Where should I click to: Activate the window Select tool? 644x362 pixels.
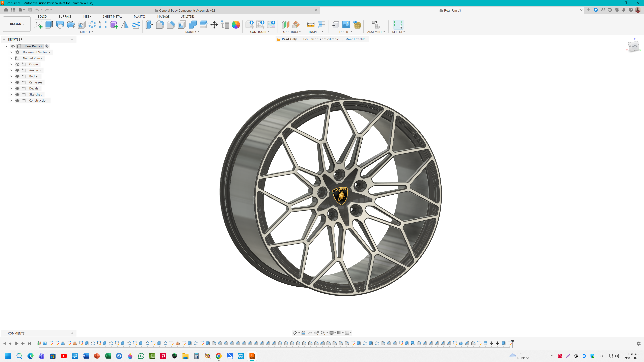pos(398,24)
